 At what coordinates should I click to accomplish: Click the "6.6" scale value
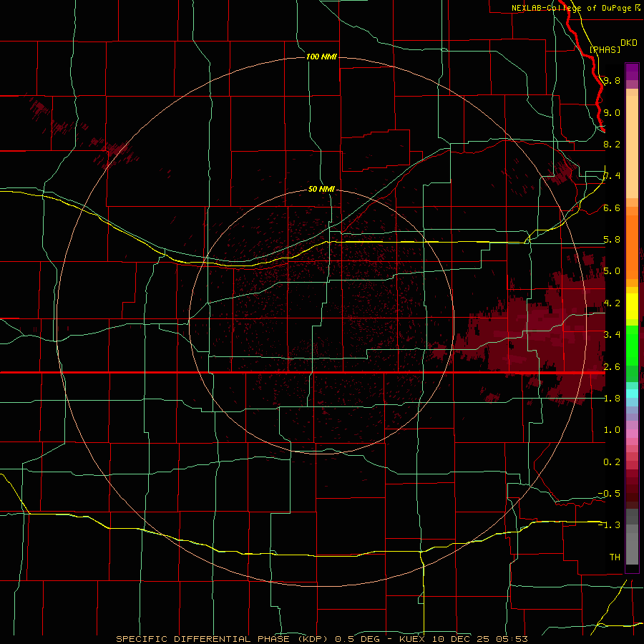click(612, 208)
